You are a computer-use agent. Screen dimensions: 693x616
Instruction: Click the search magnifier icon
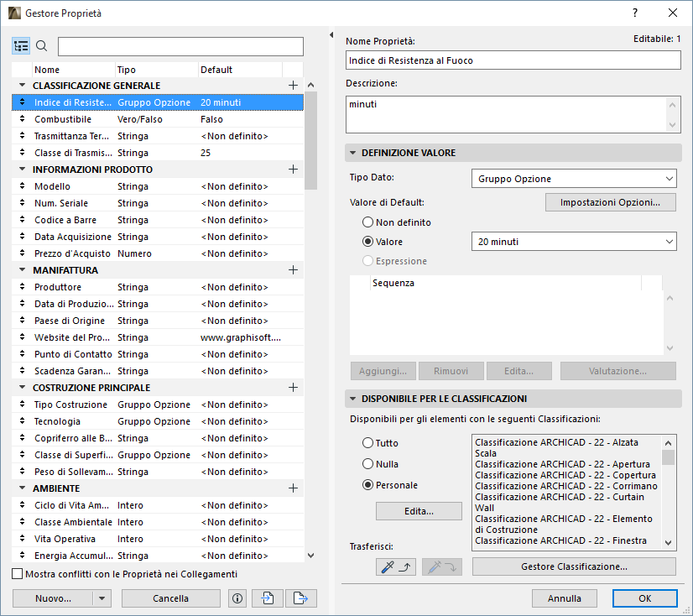42,45
